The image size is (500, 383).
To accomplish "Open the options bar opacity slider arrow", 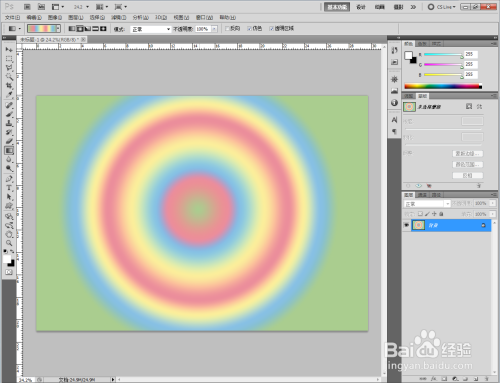I will point(214,29).
